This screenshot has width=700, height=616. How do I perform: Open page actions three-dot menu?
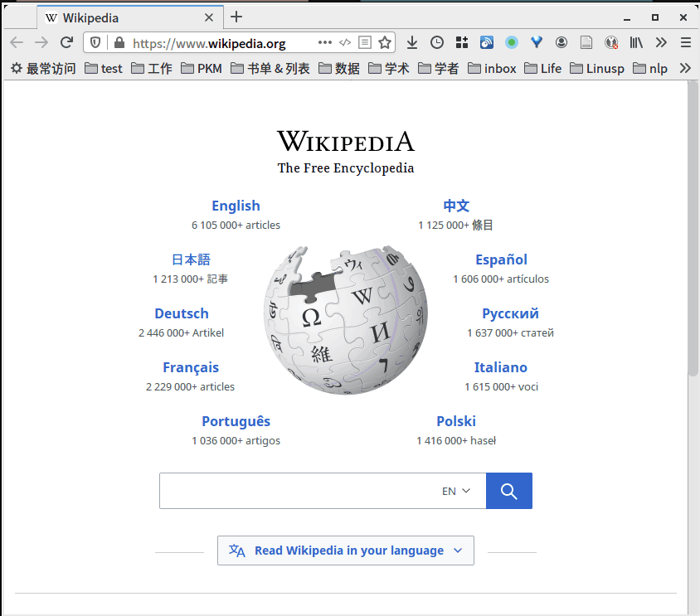(325, 42)
